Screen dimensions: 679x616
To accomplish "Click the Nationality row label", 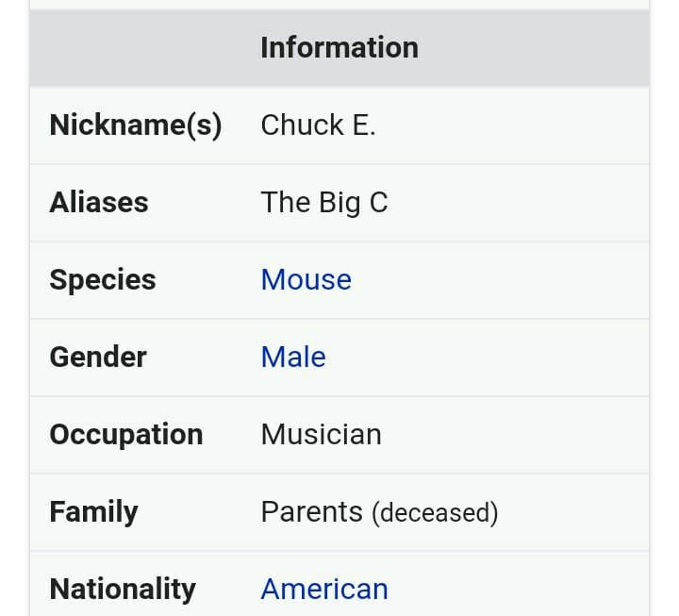I will click(123, 590).
